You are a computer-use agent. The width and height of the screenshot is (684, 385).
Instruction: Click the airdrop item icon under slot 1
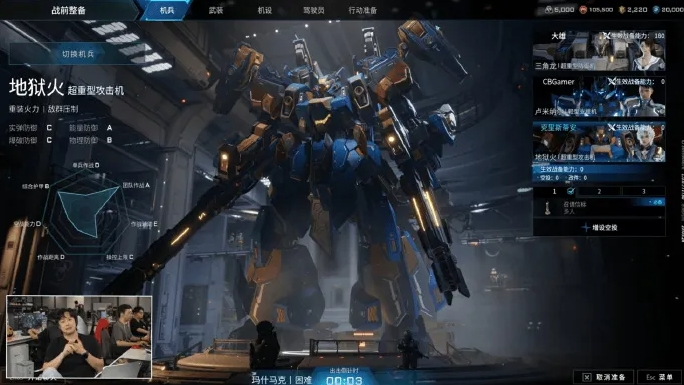[547, 208]
